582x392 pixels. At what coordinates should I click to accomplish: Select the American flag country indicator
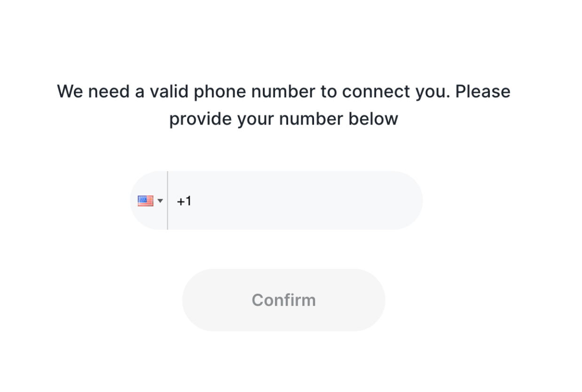[145, 201]
